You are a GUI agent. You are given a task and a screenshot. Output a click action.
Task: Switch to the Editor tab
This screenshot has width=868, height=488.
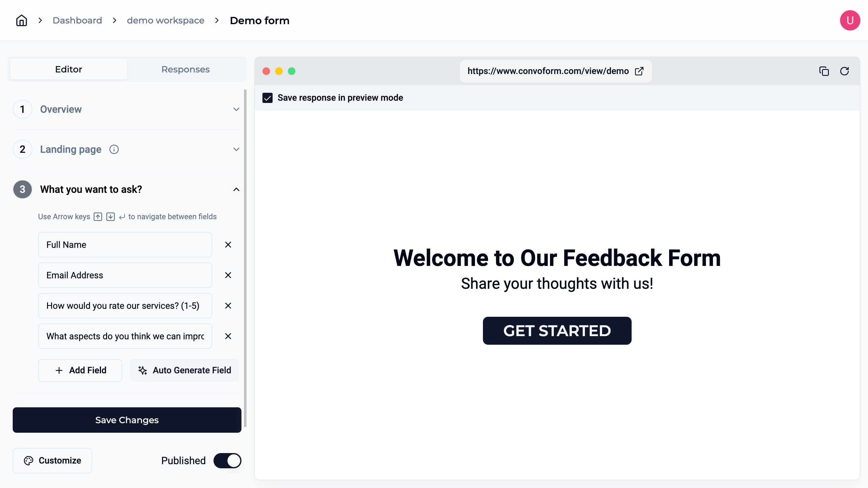click(68, 69)
